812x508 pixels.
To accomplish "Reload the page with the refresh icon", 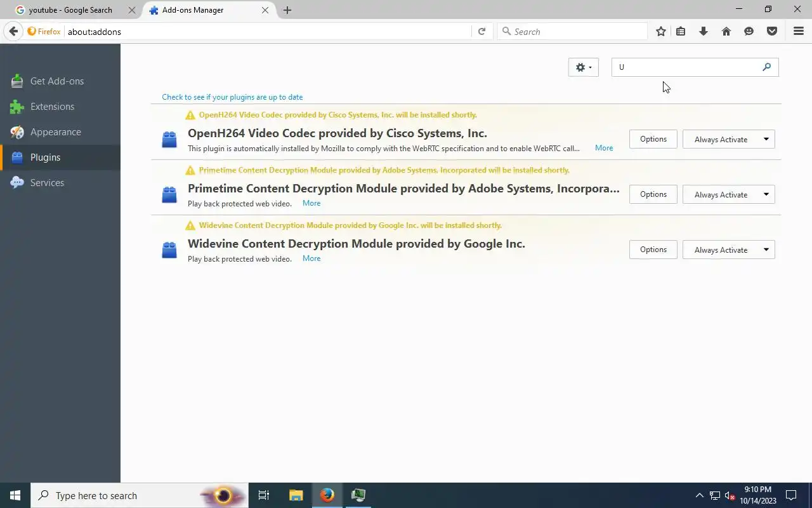I will pyautogui.click(x=481, y=31).
